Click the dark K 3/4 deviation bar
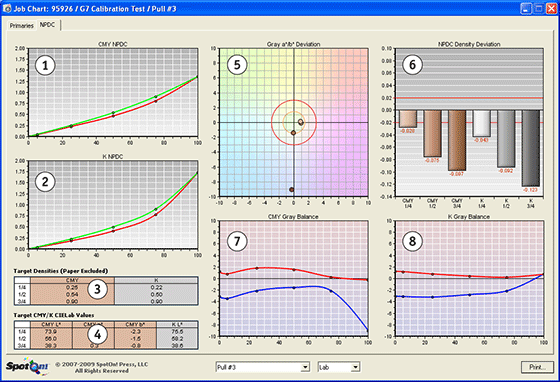Screen dimensions: 560x382 (x=531, y=148)
